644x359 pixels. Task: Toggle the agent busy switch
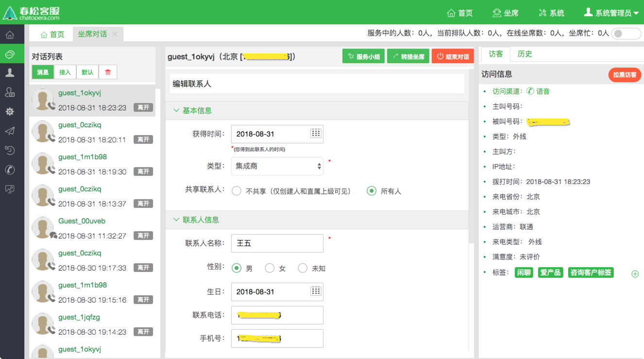tap(626, 34)
